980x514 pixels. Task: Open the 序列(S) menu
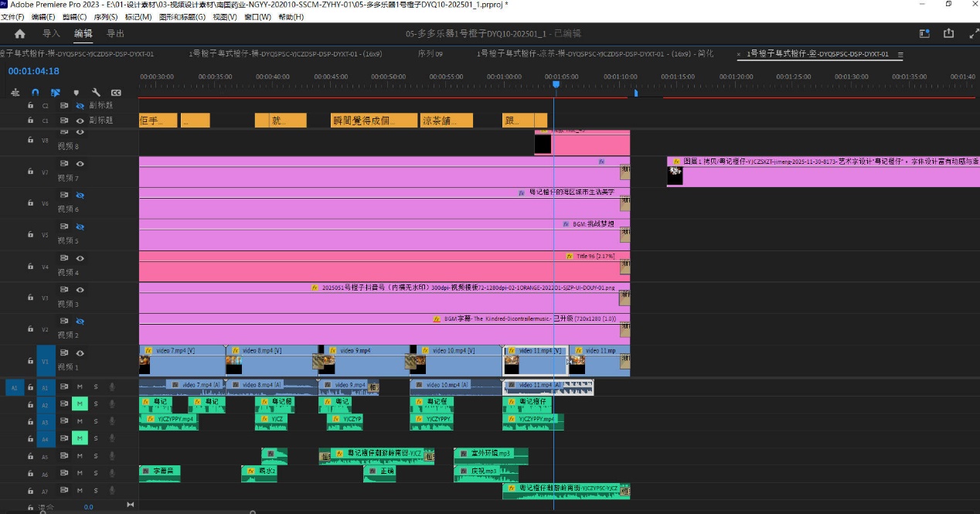pyautogui.click(x=106, y=17)
